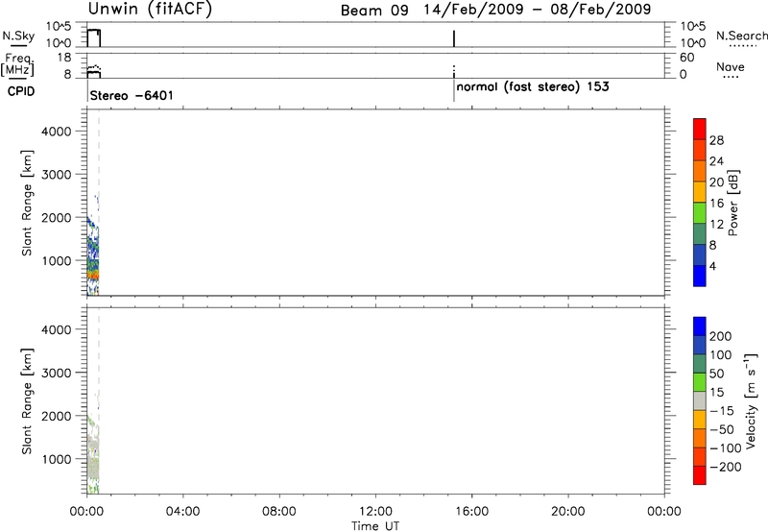This screenshot has width=768, height=532.
Task: Click the 'Beam 09' label
Action: (374, 11)
